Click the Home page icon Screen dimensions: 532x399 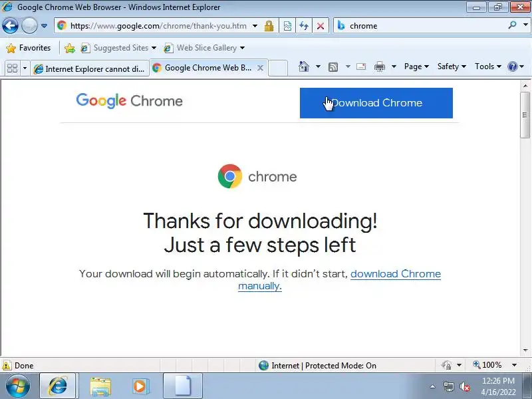(x=304, y=67)
